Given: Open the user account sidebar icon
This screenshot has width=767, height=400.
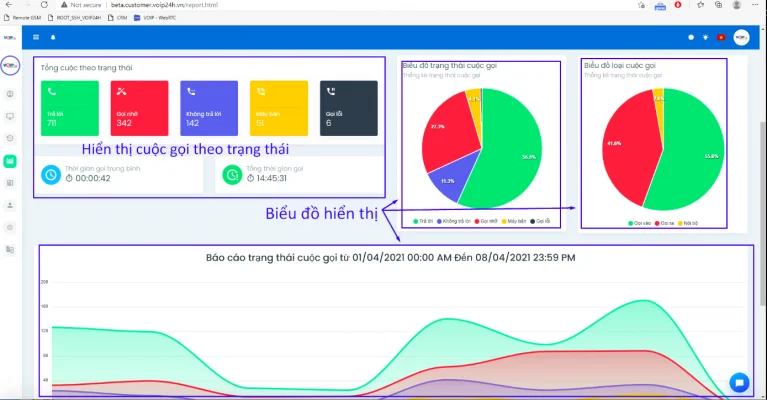Looking at the screenshot, I should 10,205.
